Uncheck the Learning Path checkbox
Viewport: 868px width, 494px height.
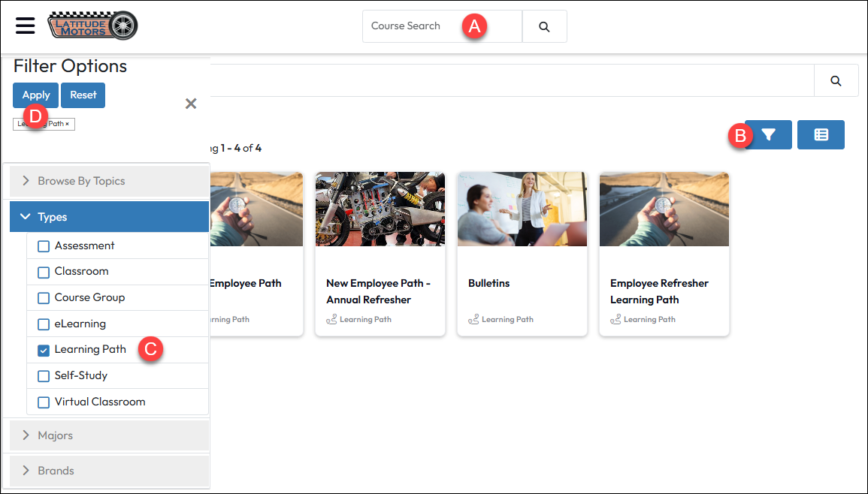(44, 350)
